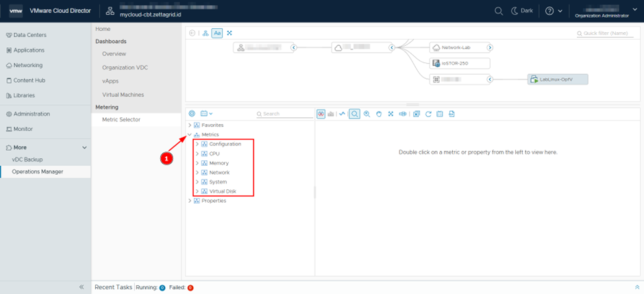The height and width of the screenshot is (294, 644).
Task: Open the global search magnifier in header
Action: pos(499,11)
